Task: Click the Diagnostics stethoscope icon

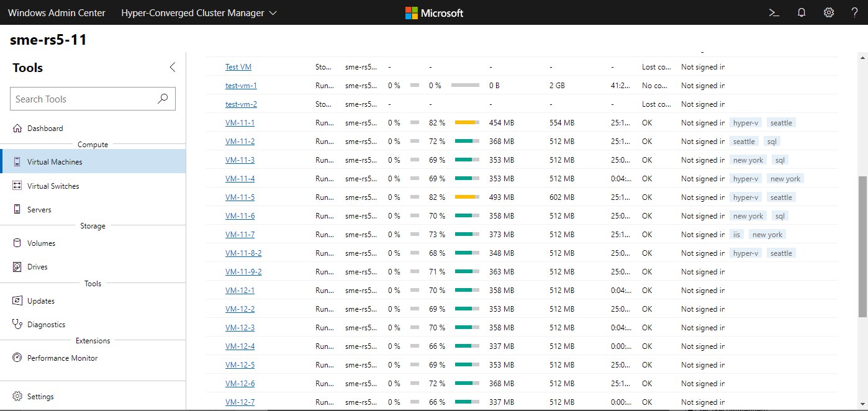Action: coord(17,325)
